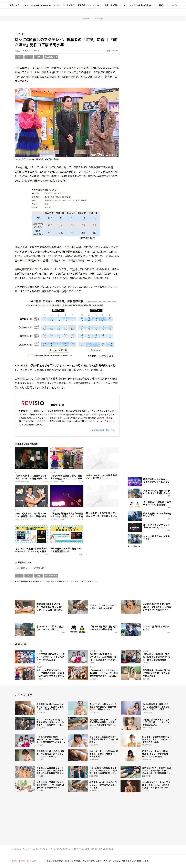Image resolution: width=186 pixels, height=868 pixels.
Task: Open 決めつけ刑事 related article thumbnail
Action: (31, 458)
